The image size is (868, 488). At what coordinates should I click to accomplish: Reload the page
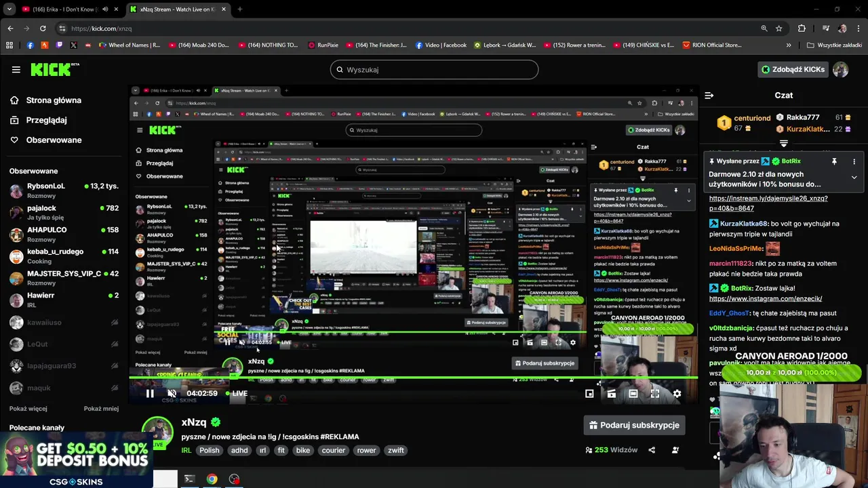tap(43, 28)
